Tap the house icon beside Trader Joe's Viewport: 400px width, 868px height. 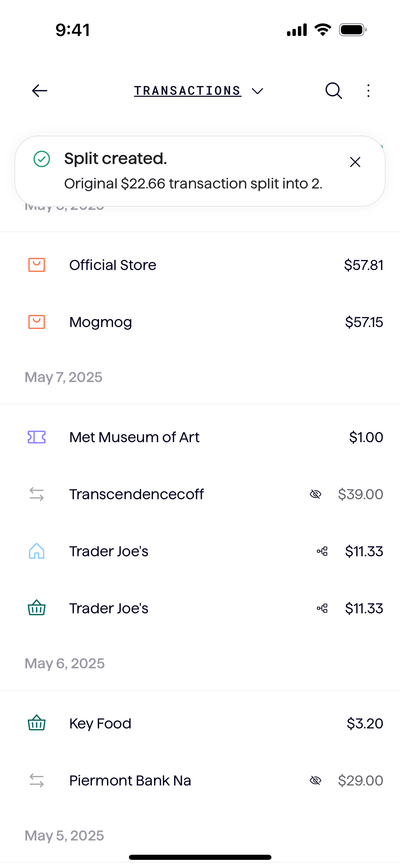(x=37, y=551)
